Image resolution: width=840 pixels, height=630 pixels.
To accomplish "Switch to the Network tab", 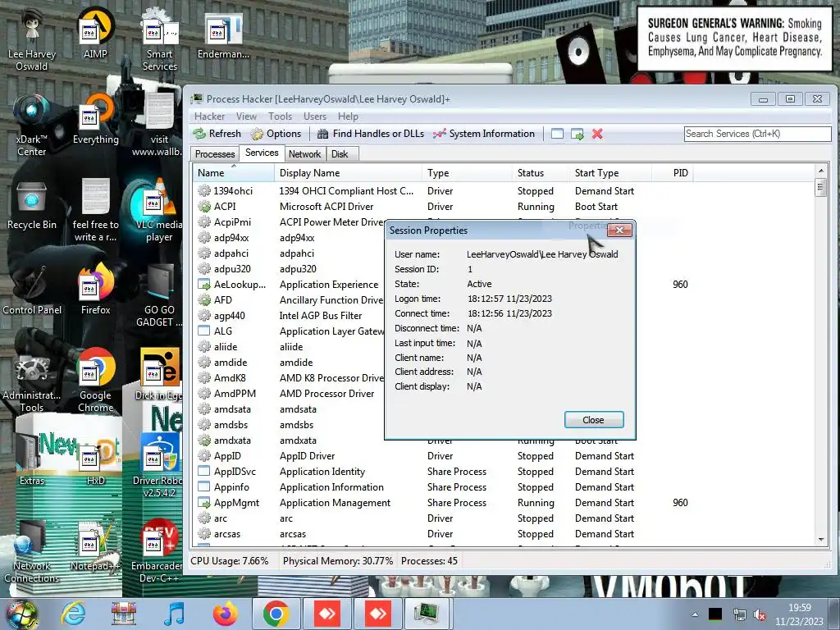I will point(305,153).
